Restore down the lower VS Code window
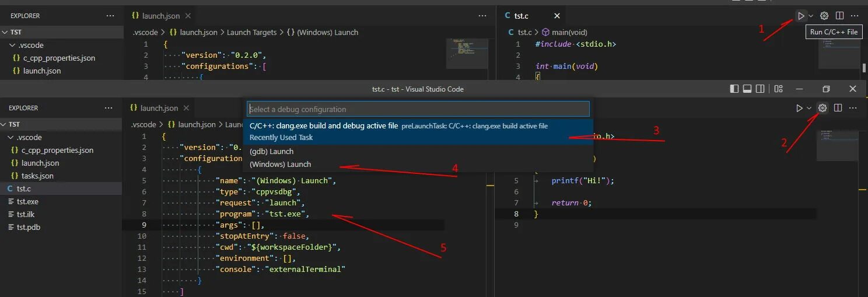The height and width of the screenshot is (297, 868). point(826,89)
